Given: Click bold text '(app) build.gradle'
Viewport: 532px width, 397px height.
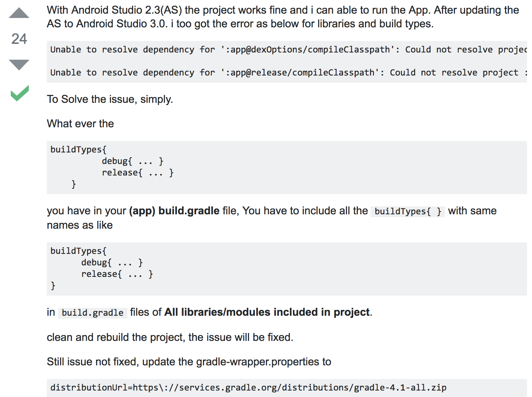Looking at the screenshot, I should tap(174, 211).
